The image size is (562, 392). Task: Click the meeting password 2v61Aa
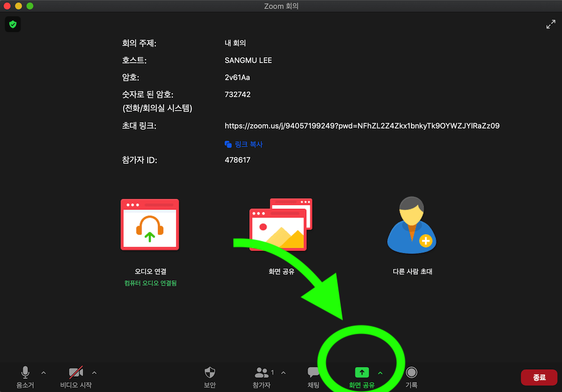click(237, 78)
